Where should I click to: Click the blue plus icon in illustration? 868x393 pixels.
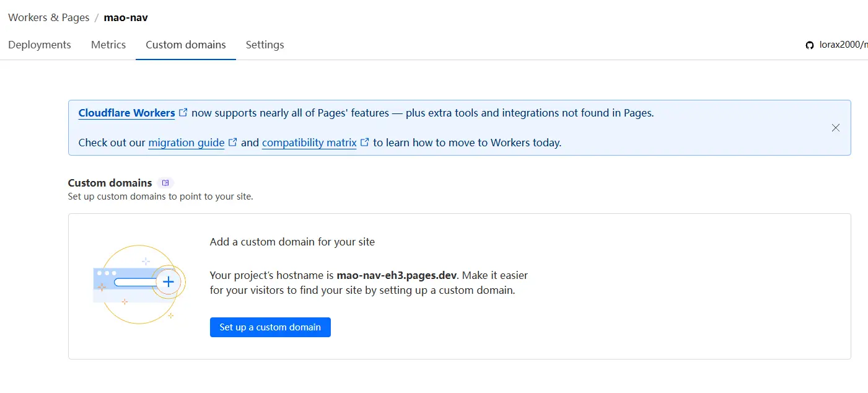(168, 282)
